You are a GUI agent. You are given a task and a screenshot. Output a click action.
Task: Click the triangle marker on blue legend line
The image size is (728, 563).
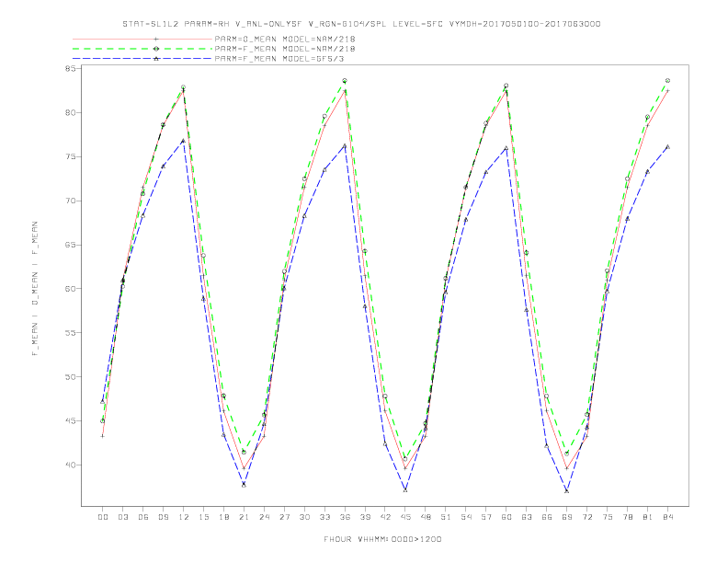click(x=156, y=59)
